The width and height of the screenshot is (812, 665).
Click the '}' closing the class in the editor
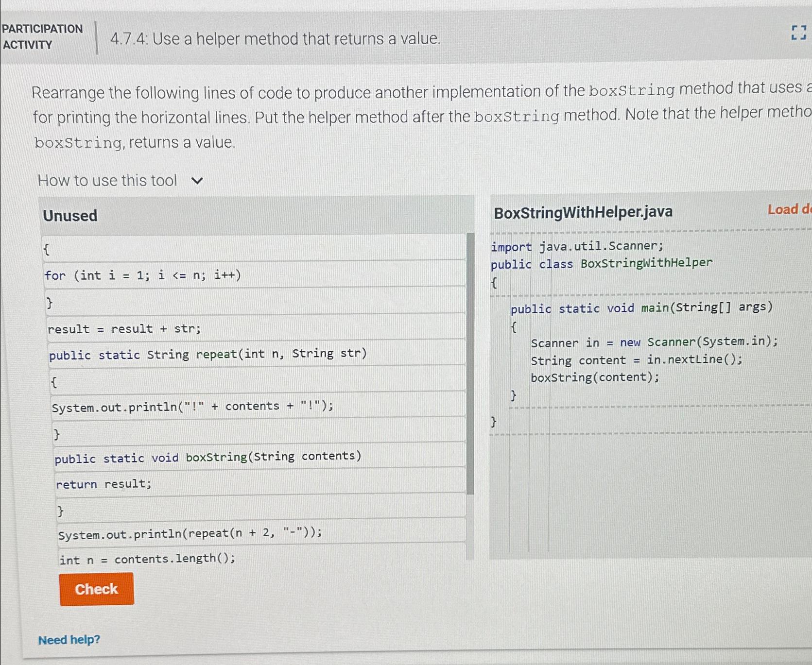click(x=493, y=421)
